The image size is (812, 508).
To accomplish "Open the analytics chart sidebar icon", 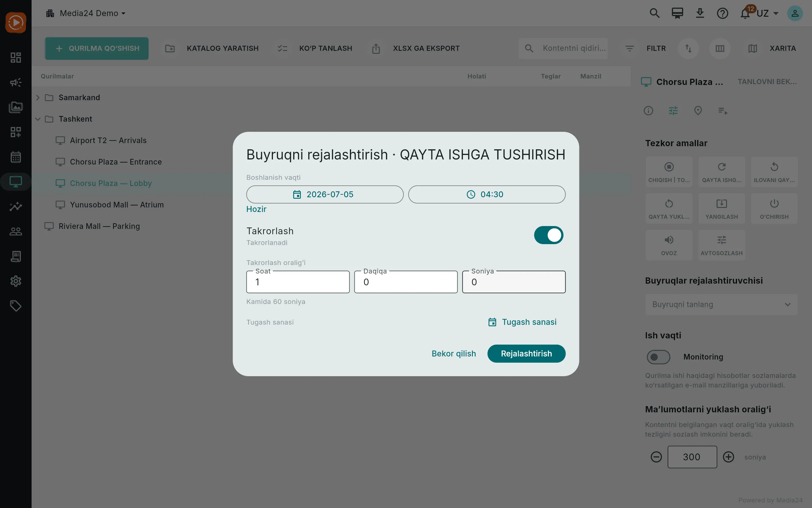I will point(16,207).
